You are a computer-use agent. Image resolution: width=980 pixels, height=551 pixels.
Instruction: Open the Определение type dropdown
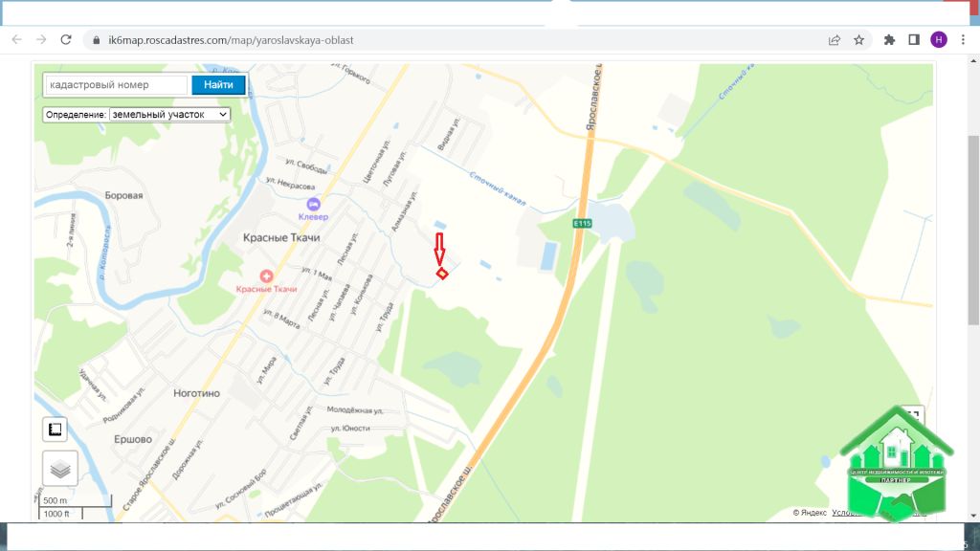(x=169, y=114)
